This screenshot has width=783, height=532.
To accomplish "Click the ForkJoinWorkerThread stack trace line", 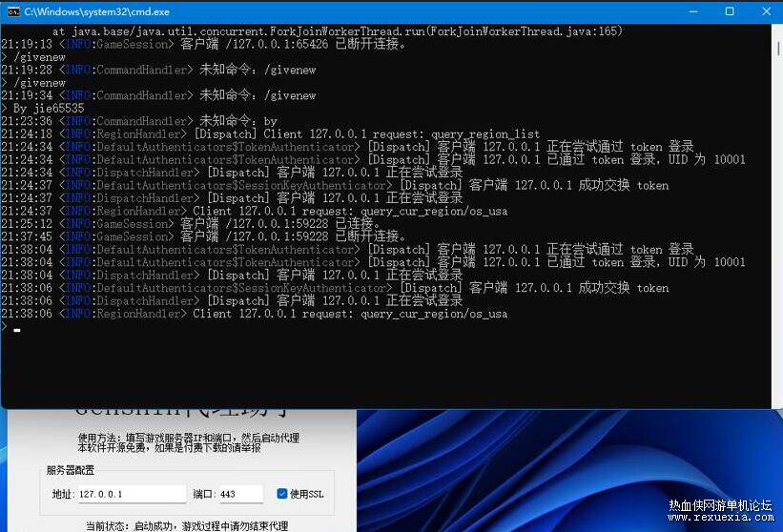I will pos(337,31).
